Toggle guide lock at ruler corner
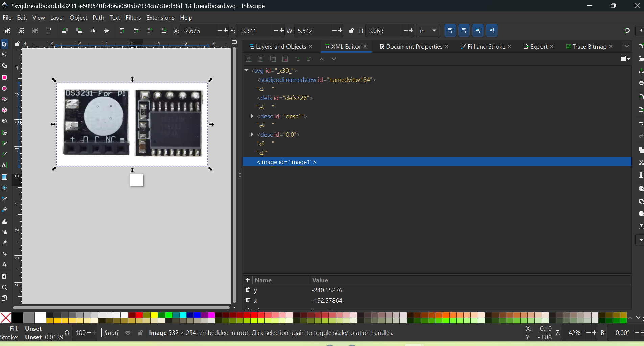 (17, 44)
